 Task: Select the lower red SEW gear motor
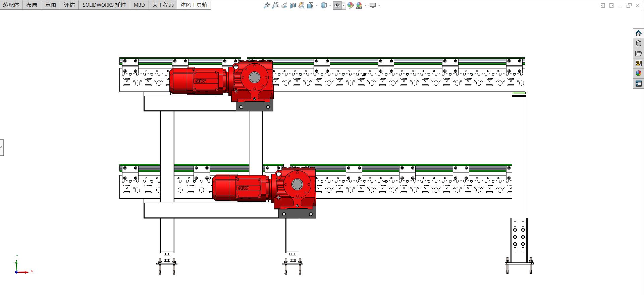tap(264, 188)
